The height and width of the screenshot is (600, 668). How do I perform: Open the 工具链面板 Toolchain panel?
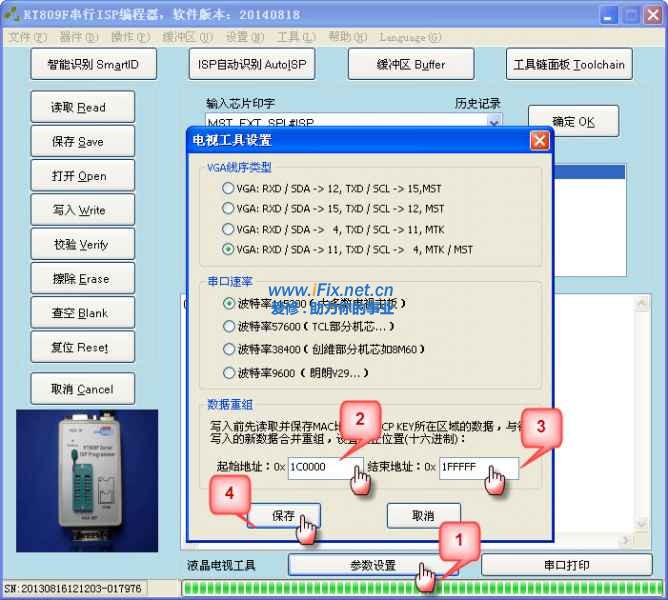[x=568, y=65]
